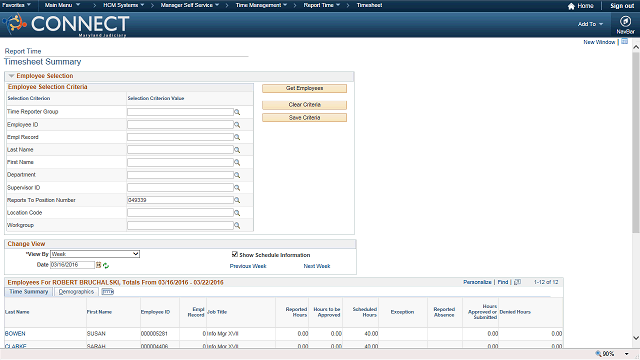Open the View By dropdown
Viewport: 640px width, 360px height.
pos(95,254)
